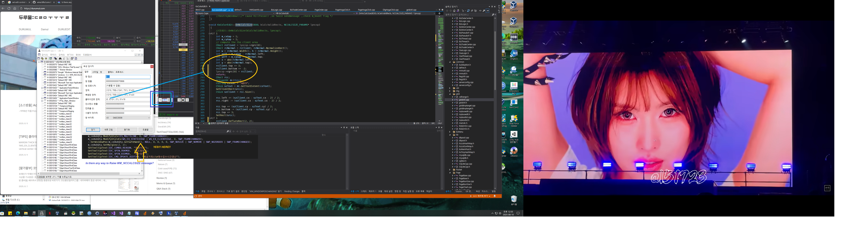Click the 동기화 button in property dialog
This screenshot has height=233, width=868.
(127, 130)
